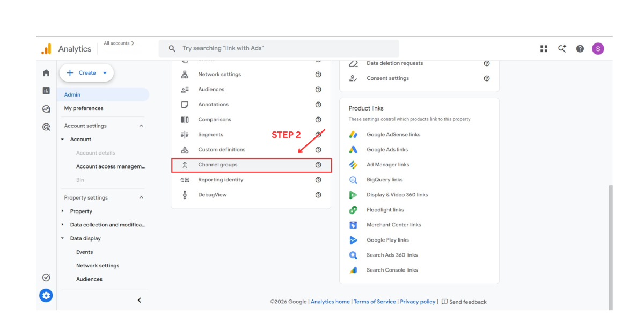The image size is (644, 322).
Task: Open the Analytics home footer link
Action: click(330, 302)
